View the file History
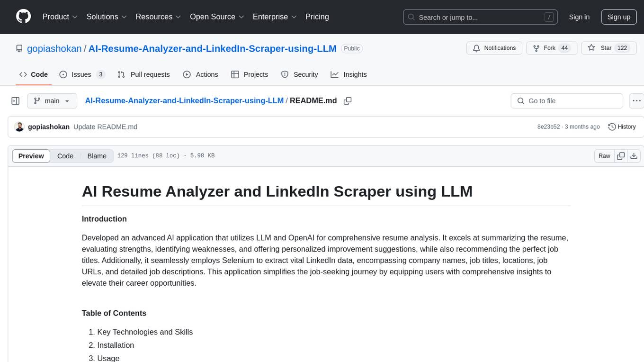 [x=622, y=127]
